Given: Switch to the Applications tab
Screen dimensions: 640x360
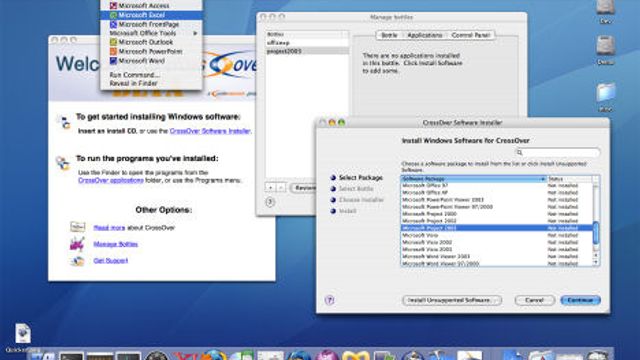Looking at the screenshot, I should point(424,36).
